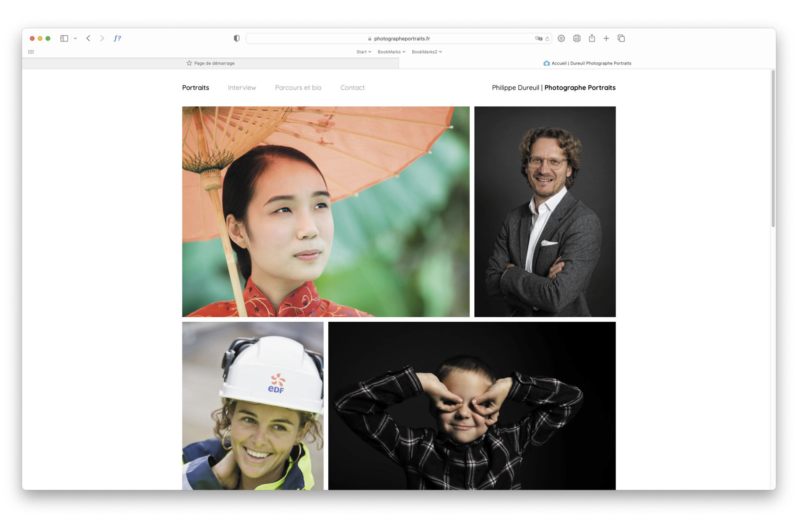The width and height of the screenshot is (798, 532).
Task: Reload the page with the refresh icon
Action: point(547,39)
